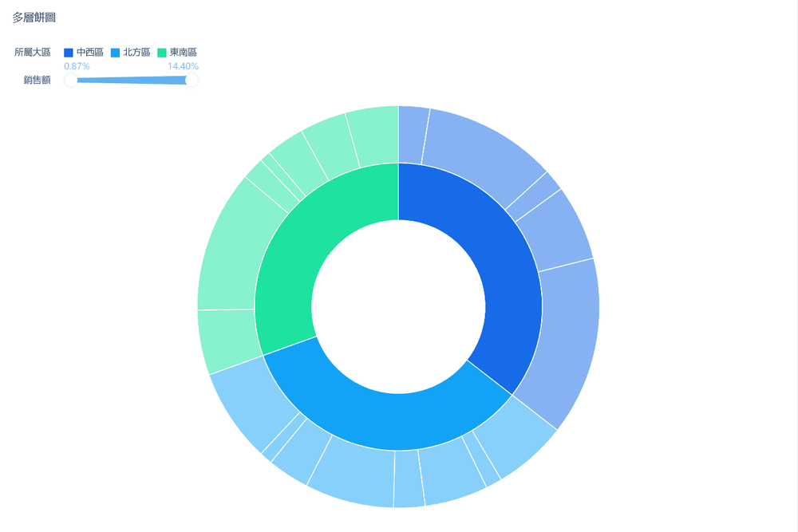
Task: Click the 14.40% maximum value label
Action: click(184, 66)
